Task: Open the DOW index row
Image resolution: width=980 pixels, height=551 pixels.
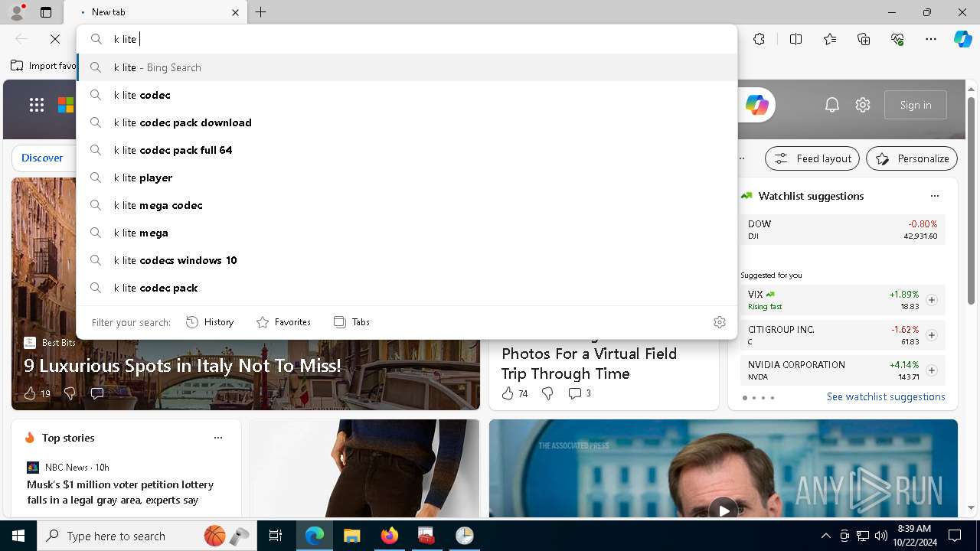Action: 842,230
